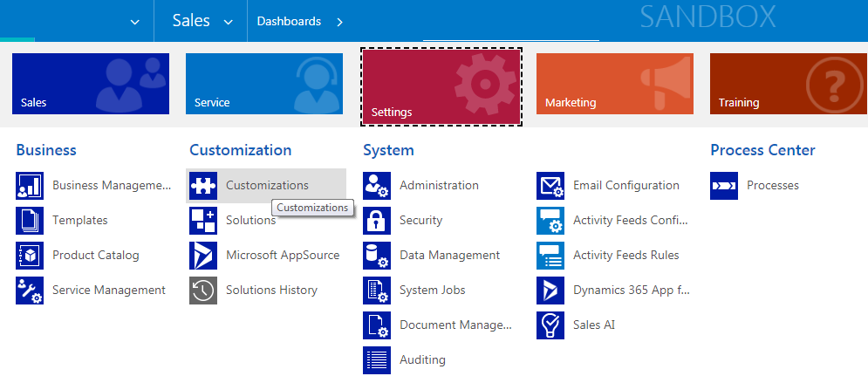Click the Product Catalog icon
This screenshot has width=868, height=383.
30,256
